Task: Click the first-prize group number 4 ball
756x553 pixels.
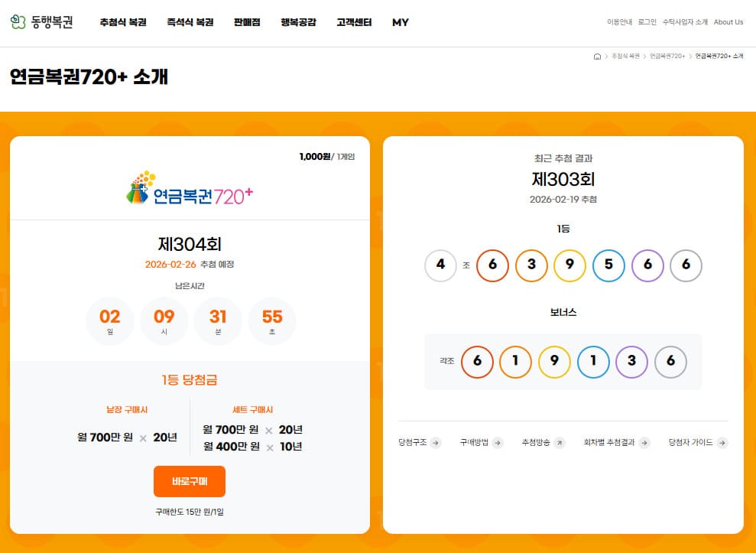Action: [x=440, y=265]
